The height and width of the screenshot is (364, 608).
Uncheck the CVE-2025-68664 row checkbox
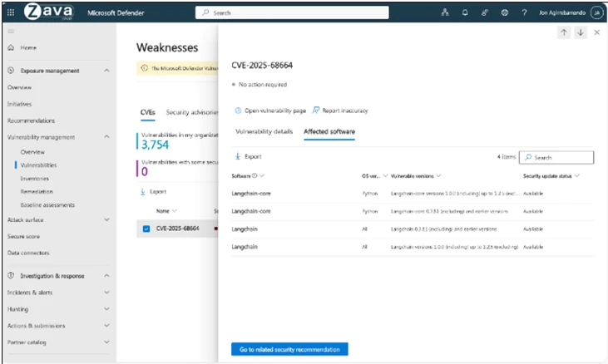147,229
